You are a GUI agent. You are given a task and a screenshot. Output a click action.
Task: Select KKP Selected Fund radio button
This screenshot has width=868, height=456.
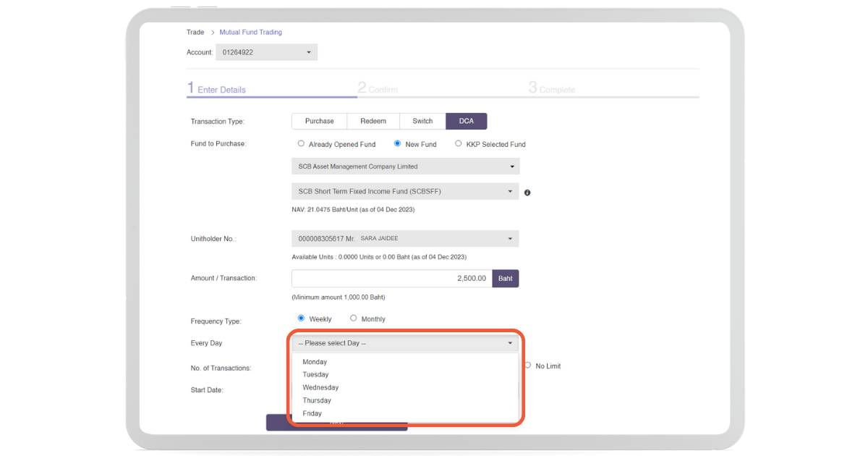459,144
